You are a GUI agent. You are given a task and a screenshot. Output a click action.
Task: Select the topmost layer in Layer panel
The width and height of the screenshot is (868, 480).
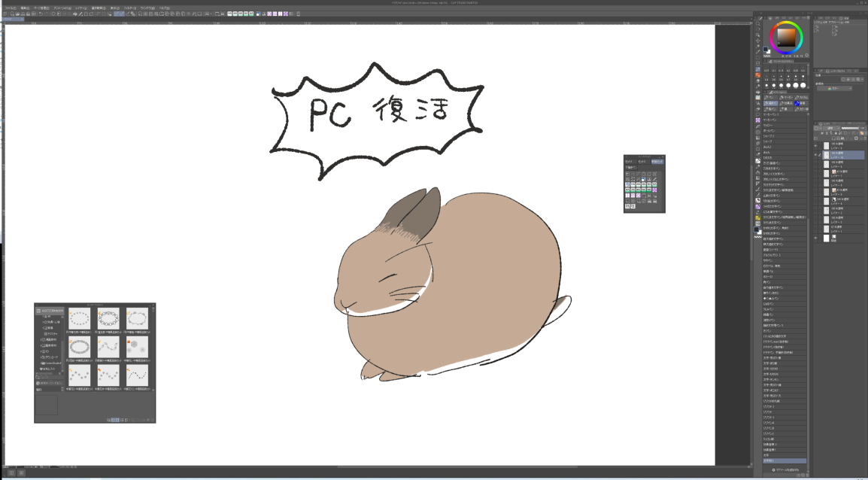pos(842,146)
